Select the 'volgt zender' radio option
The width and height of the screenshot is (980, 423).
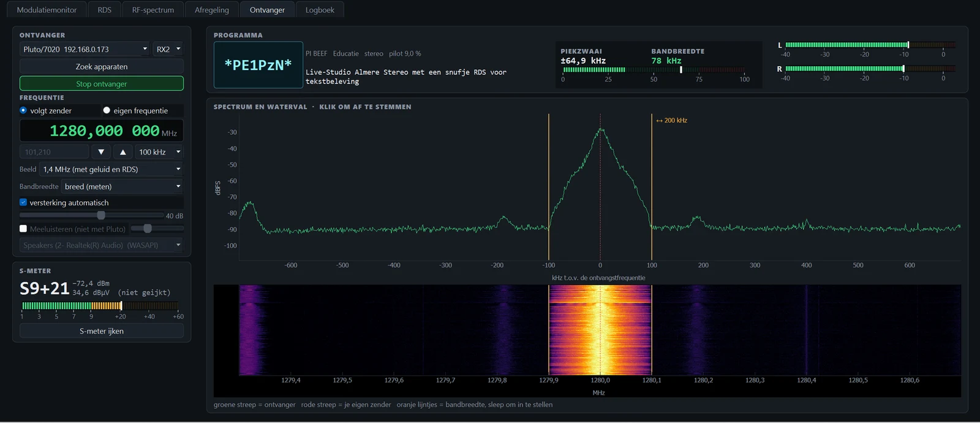click(23, 110)
